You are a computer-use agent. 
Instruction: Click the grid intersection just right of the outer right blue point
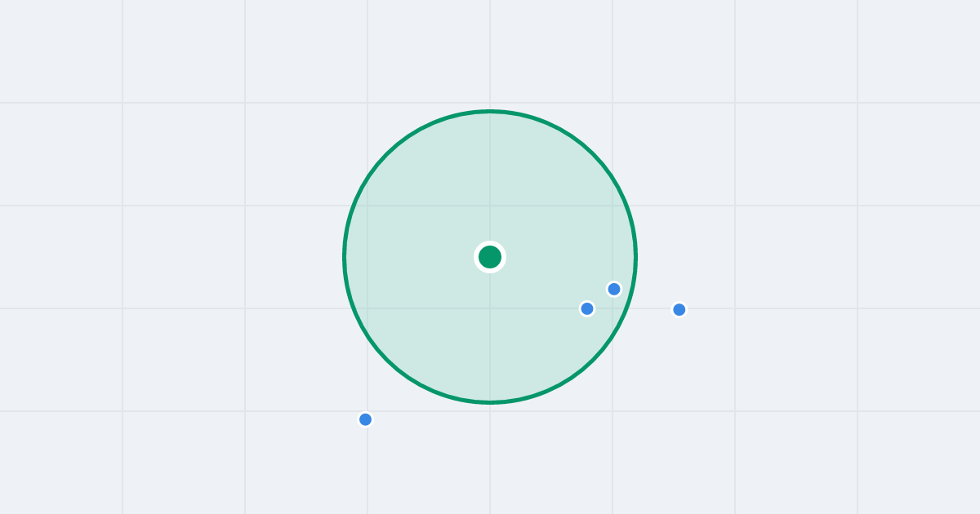pos(735,308)
